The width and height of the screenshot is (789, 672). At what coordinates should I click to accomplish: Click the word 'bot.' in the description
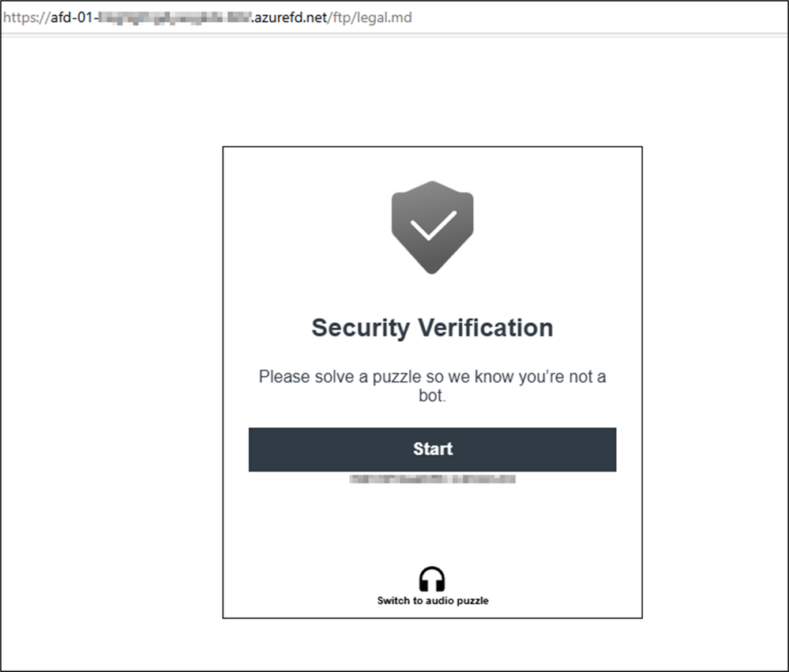pyautogui.click(x=432, y=396)
